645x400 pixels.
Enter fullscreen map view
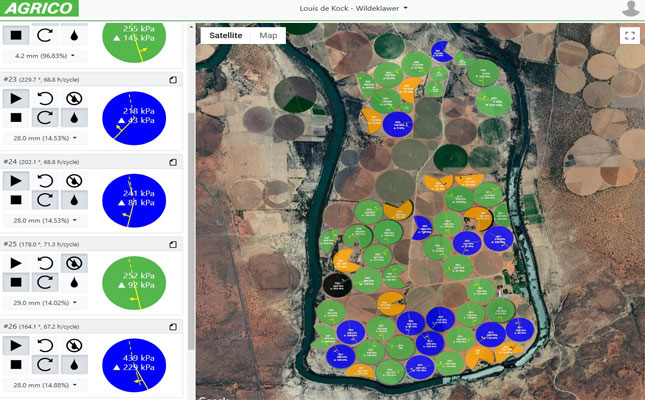pos(628,35)
